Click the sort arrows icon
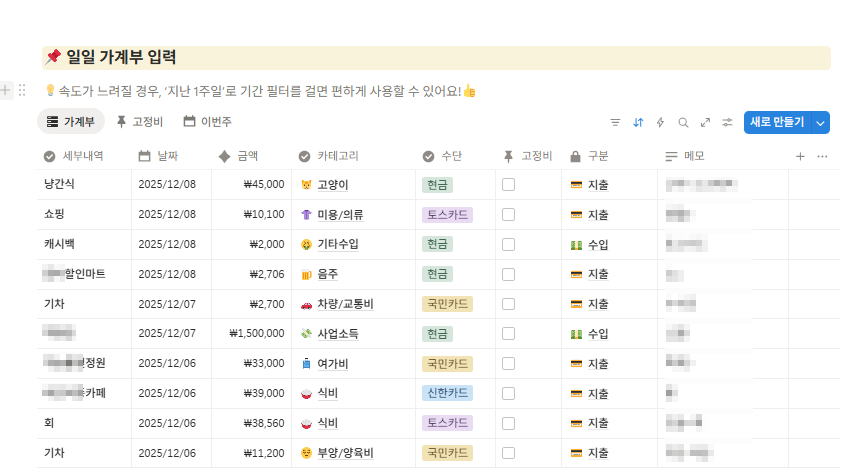Image resolution: width=864 pixels, height=476 pixels. click(x=638, y=122)
